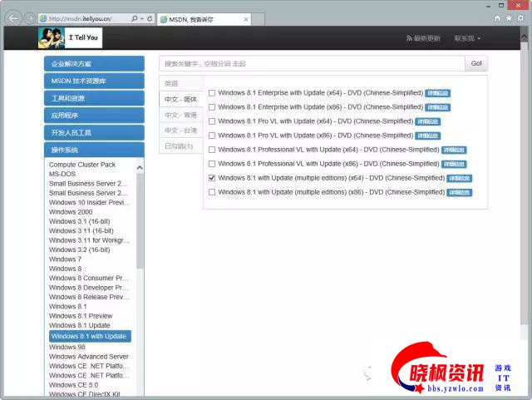Check Windows 8.1 Enterprise with Update (x86)
532x400 pixels.
pos(212,107)
